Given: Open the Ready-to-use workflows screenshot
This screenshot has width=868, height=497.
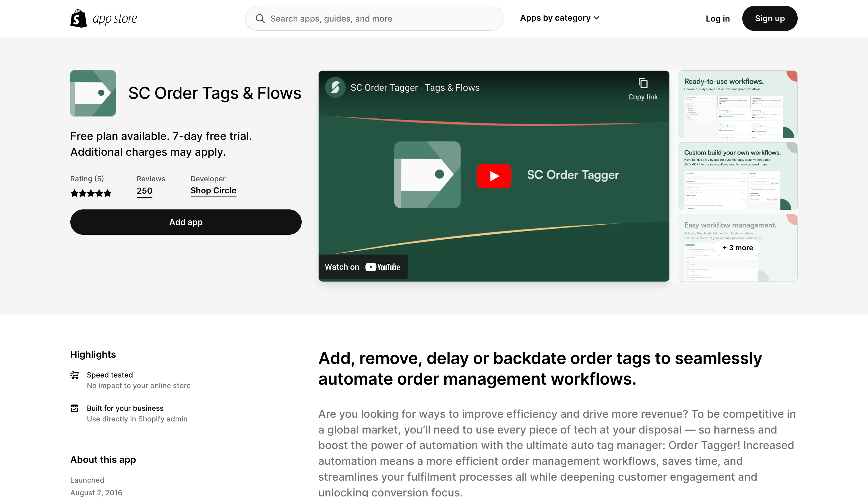Looking at the screenshot, I should pos(737,104).
